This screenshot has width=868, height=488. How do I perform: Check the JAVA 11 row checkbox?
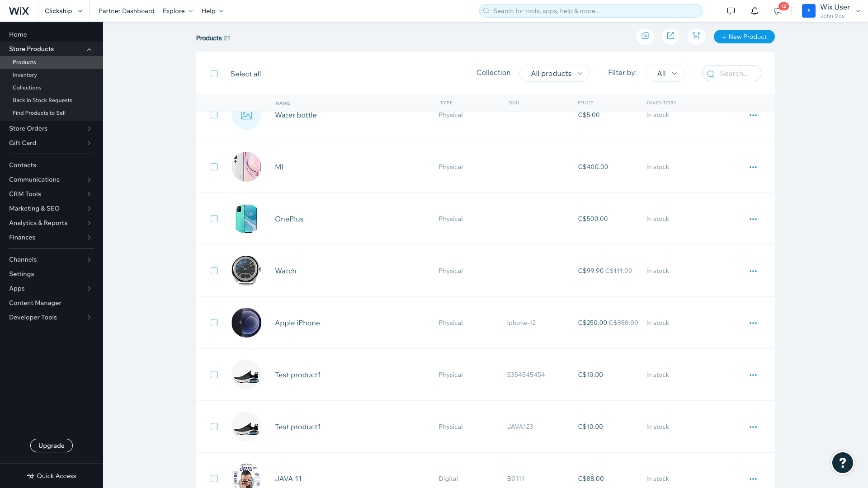coord(214,479)
